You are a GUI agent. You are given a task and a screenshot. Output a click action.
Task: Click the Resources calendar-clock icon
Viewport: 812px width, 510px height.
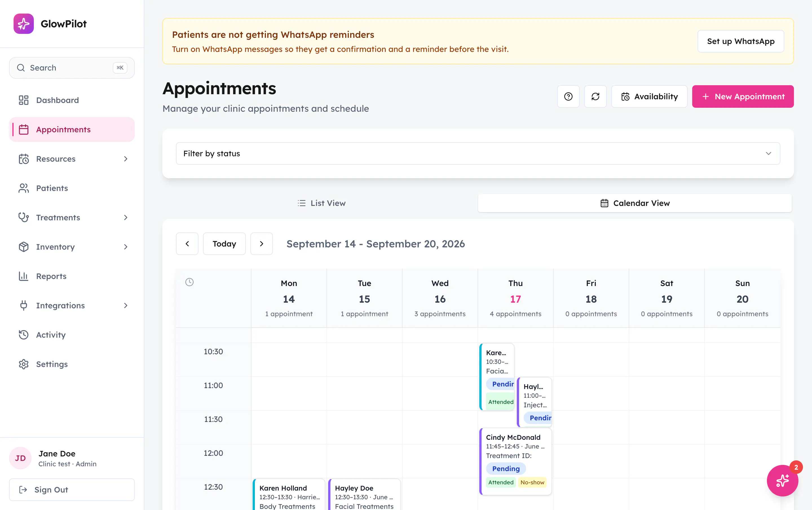[24, 159]
